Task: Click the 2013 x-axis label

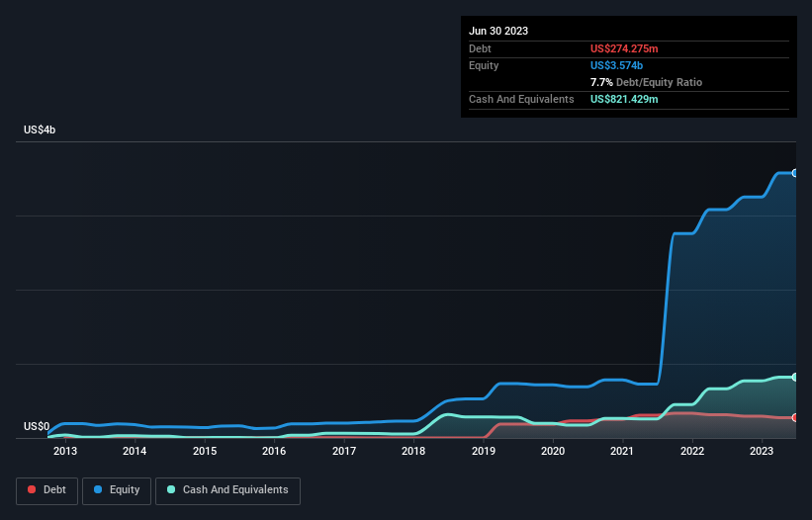Action: [65, 451]
